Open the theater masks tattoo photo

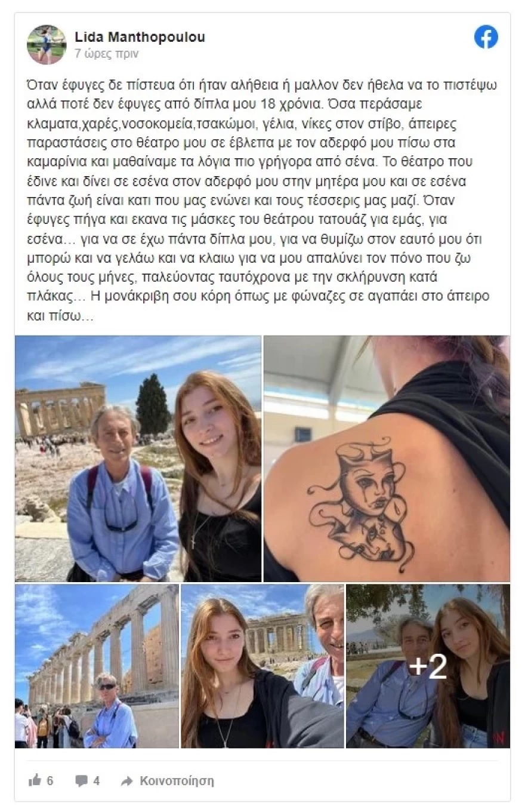tap(387, 458)
